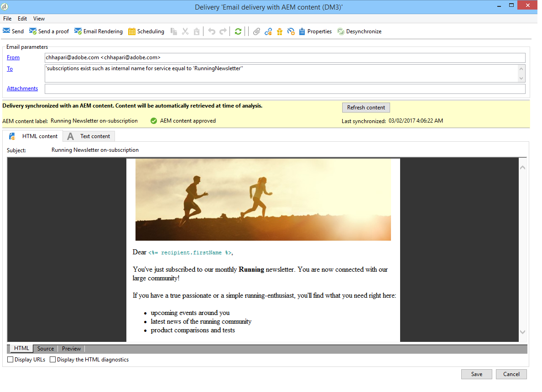Enable Display URLs checkbox
The height and width of the screenshot is (392, 542).
[10, 360]
